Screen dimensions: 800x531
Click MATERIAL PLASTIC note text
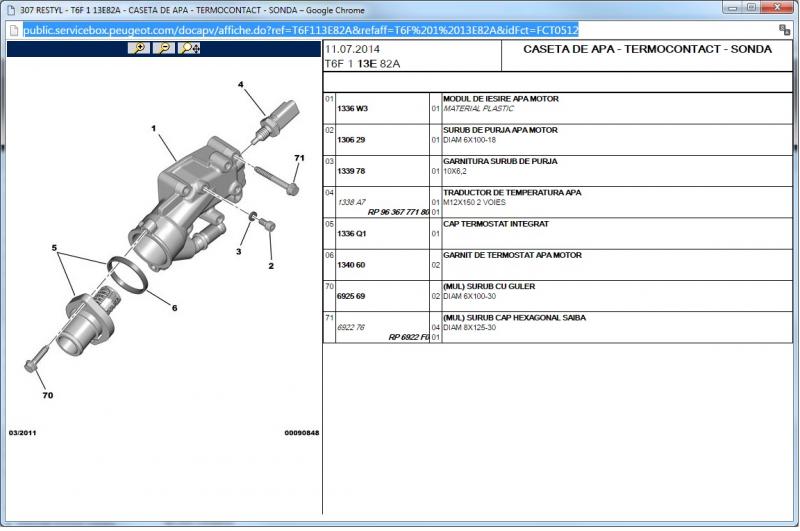click(x=478, y=109)
